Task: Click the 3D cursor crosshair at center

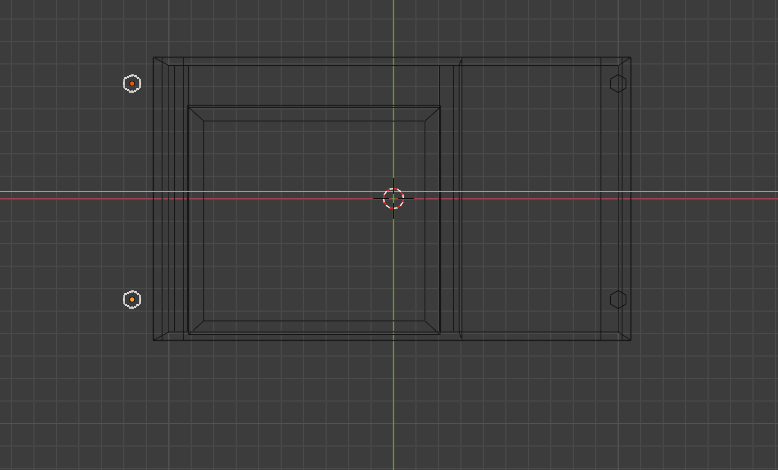Action: pyautogui.click(x=393, y=199)
